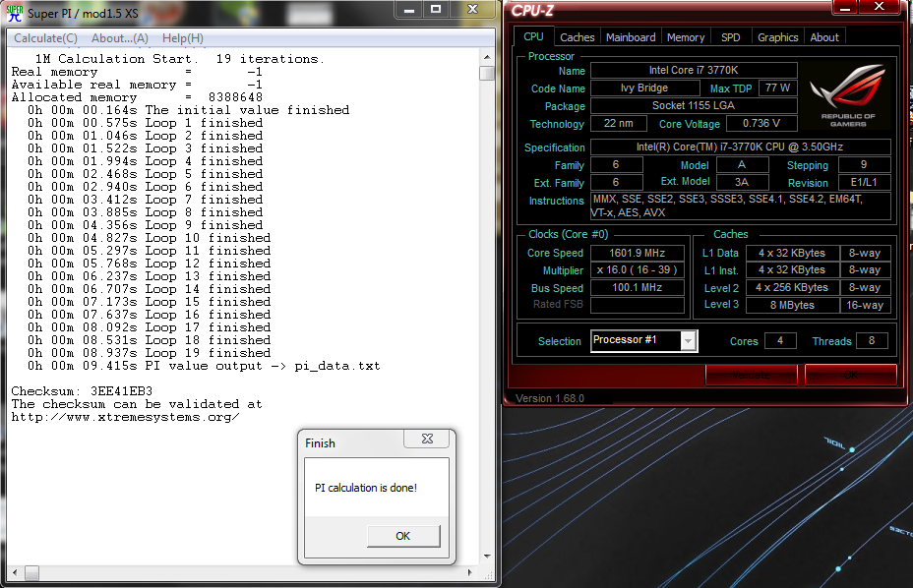Close the Finish dialog with its X
This screenshot has height=588, width=913.
point(427,439)
